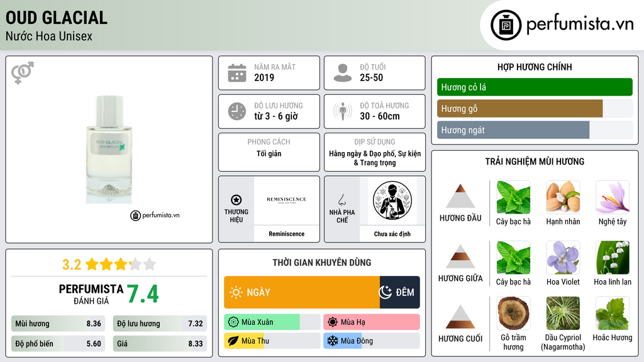Viewport: 644px width, 362px height.
Task: Click the green Hương cỏ lá accord bar
Action: [x=535, y=87]
